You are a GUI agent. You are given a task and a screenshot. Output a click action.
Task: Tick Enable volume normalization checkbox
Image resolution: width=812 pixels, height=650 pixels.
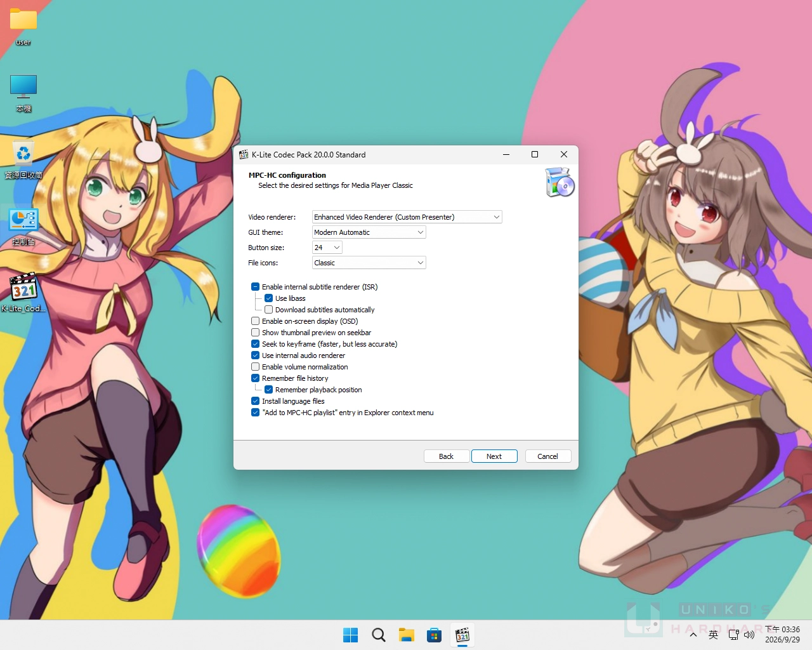(x=256, y=367)
